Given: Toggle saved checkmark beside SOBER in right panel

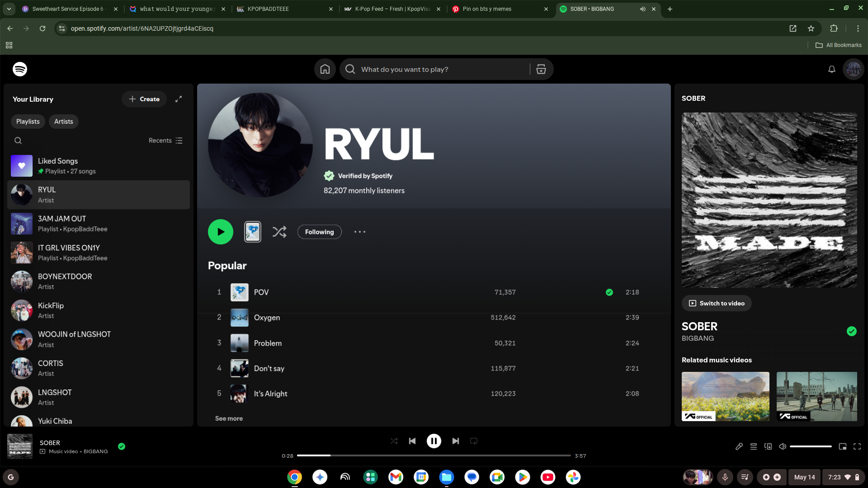Looking at the screenshot, I should click(852, 331).
